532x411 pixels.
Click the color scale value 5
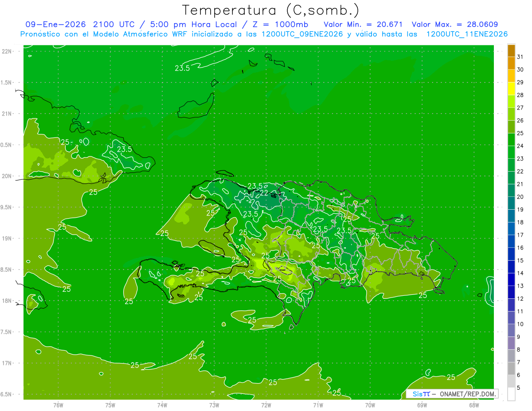[x=519, y=388]
